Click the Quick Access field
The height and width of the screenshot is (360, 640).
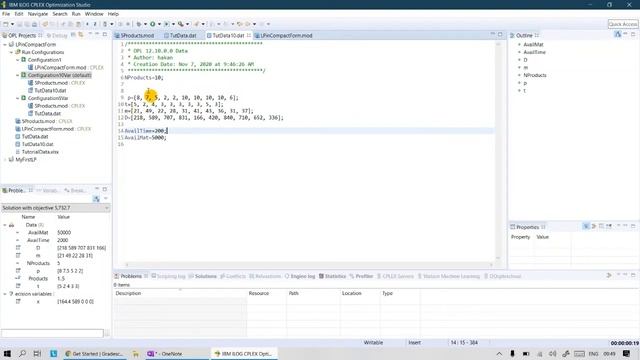pyautogui.click(x=622, y=24)
